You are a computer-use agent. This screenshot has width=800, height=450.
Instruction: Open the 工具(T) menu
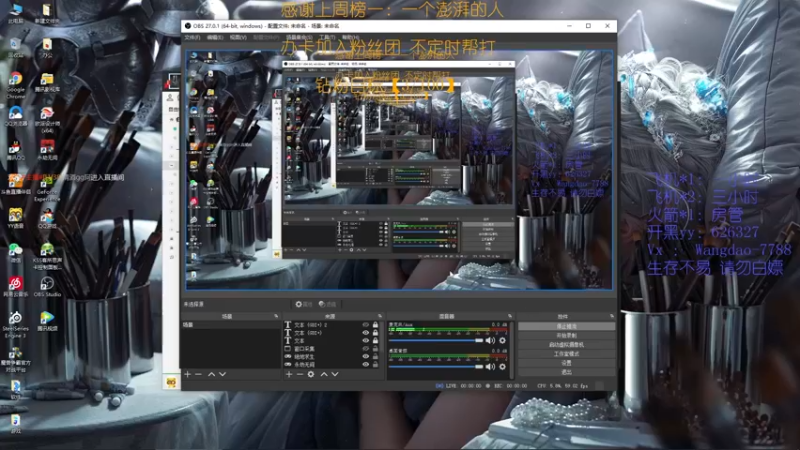click(x=327, y=37)
